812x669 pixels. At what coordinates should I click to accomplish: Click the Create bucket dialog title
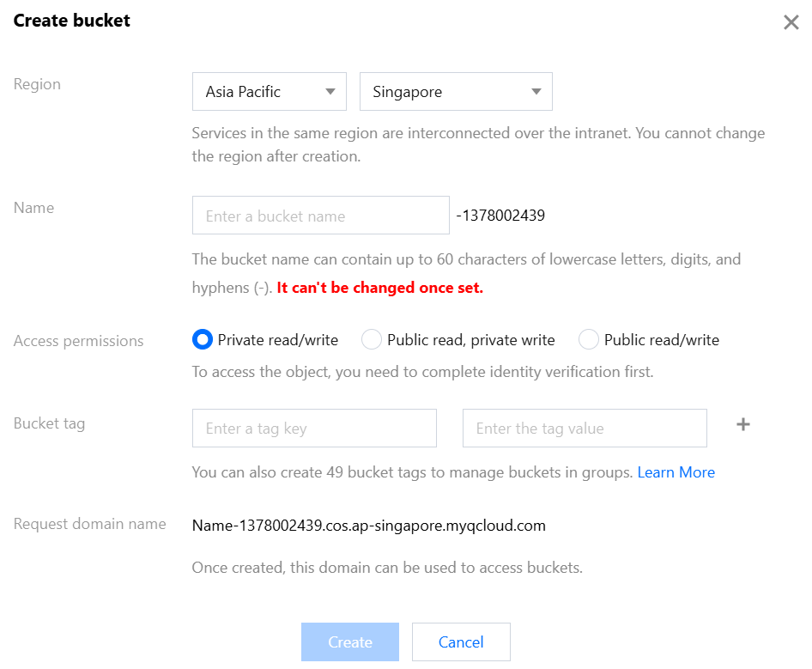coord(72,21)
